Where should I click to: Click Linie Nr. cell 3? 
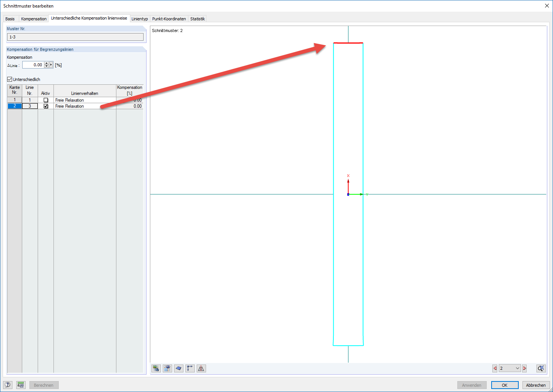click(x=30, y=106)
